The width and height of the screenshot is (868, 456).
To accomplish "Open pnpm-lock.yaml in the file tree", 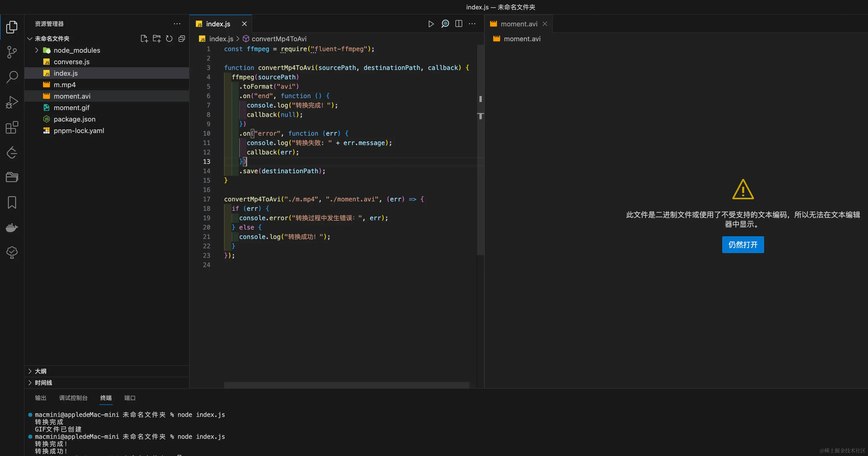I will point(107,130).
